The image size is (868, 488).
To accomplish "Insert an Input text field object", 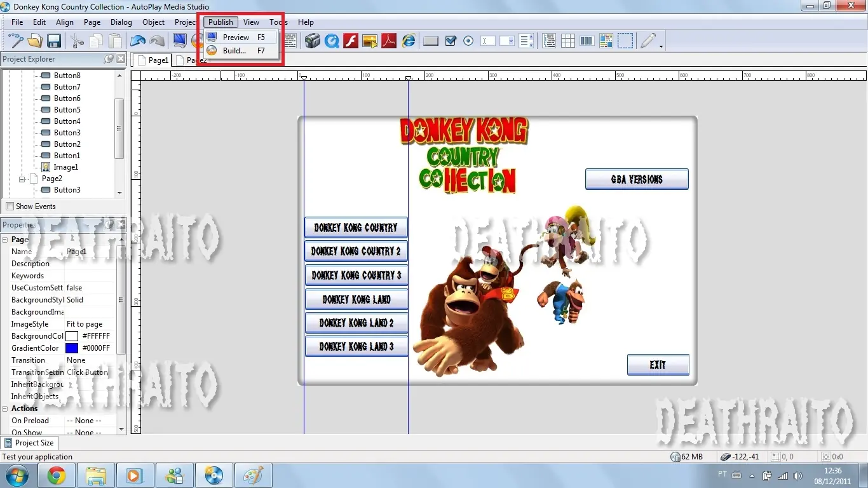I will [488, 41].
